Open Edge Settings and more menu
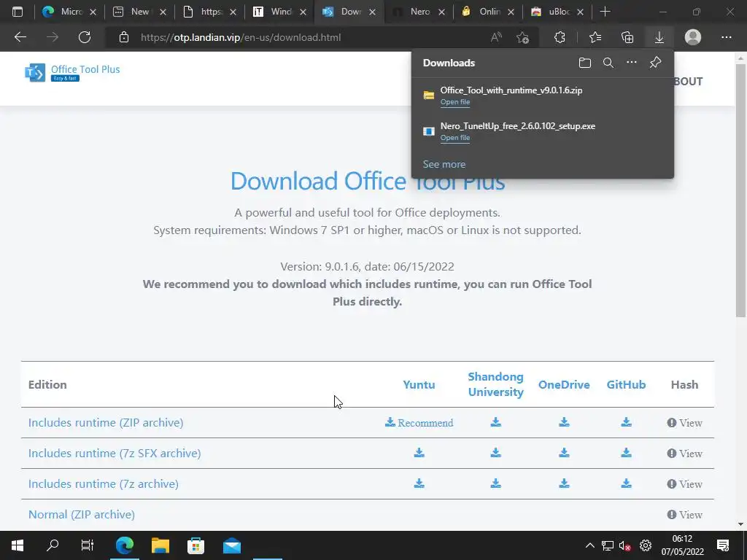 [726, 37]
